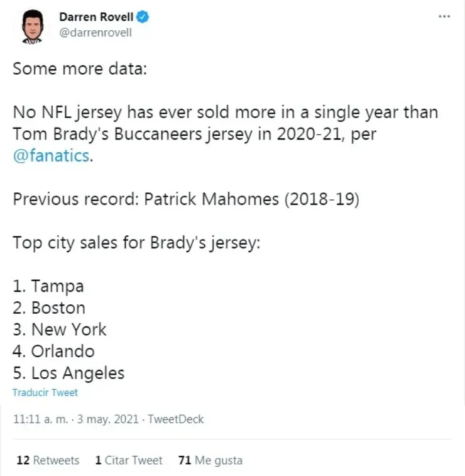465x476 pixels.
Task: Click the '3. New York' list entry
Action: coord(60,329)
